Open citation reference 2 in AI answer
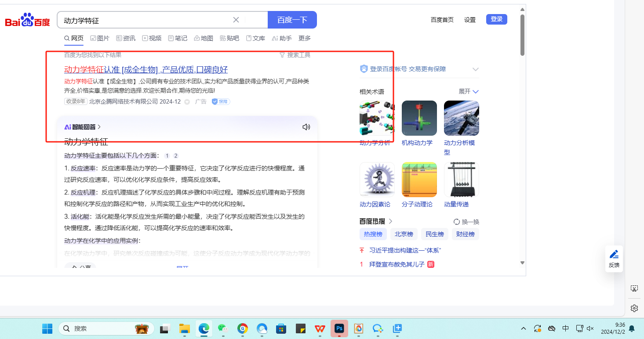The width and height of the screenshot is (644, 339). (x=176, y=155)
